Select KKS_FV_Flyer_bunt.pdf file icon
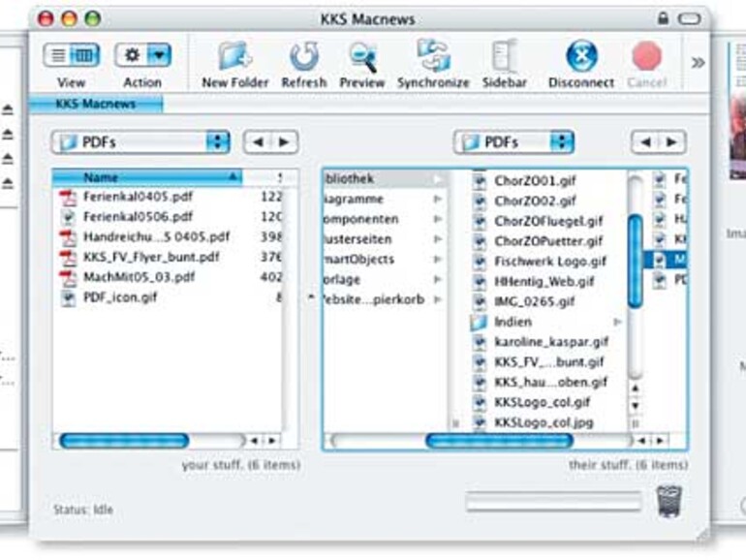The height and width of the screenshot is (560, 746). 68,258
